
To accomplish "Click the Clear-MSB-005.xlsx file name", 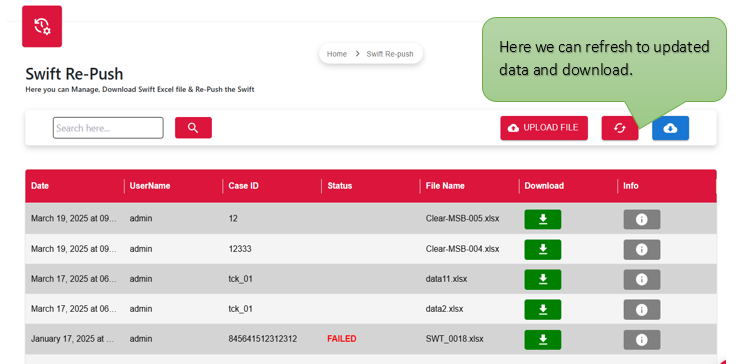I will (462, 218).
